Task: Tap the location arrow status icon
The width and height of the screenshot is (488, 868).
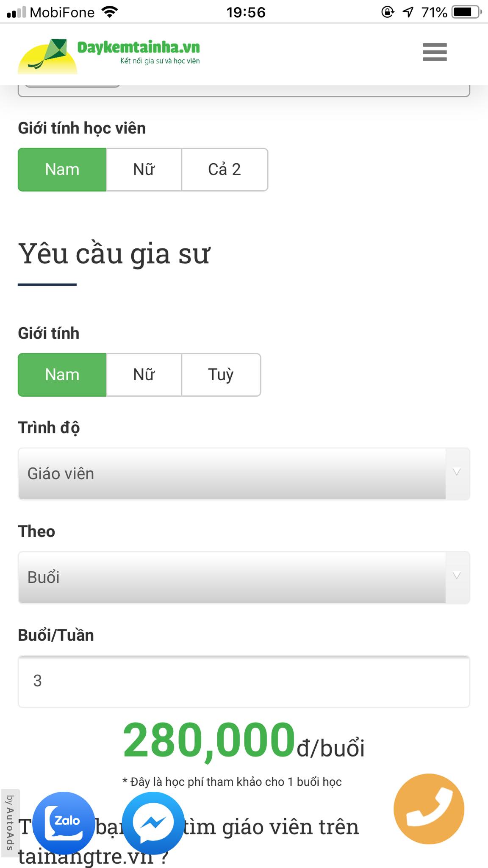Action: [408, 12]
